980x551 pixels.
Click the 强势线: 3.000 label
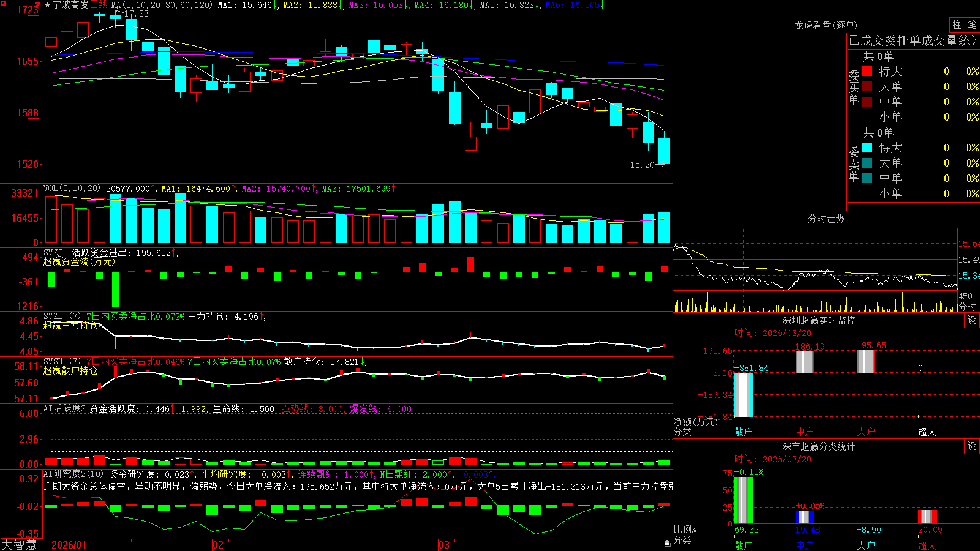click(312, 409)
